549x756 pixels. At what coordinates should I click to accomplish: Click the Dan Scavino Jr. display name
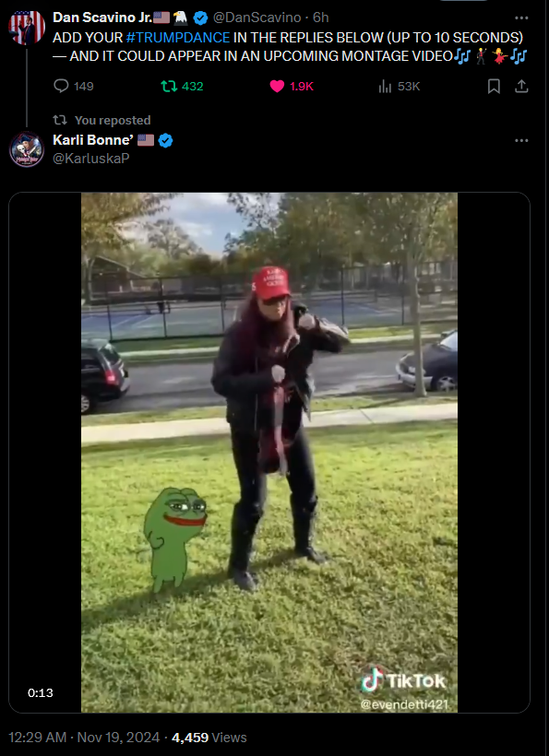[x=102, y=18]
